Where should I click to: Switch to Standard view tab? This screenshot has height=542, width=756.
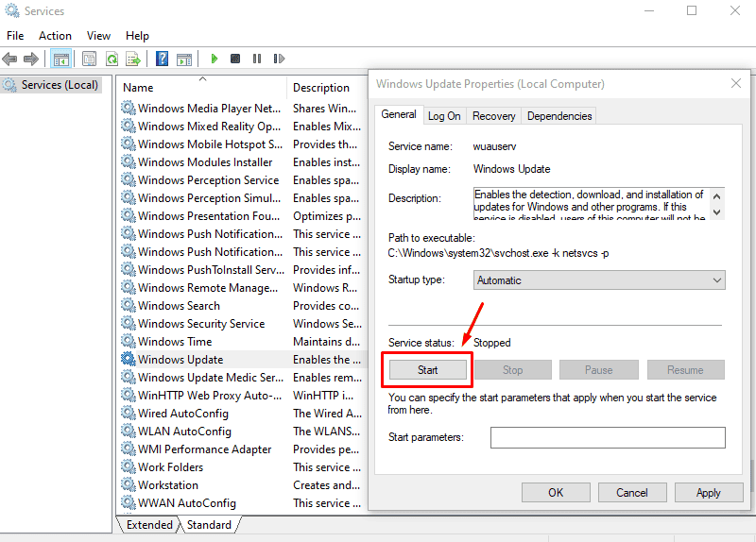209,525
